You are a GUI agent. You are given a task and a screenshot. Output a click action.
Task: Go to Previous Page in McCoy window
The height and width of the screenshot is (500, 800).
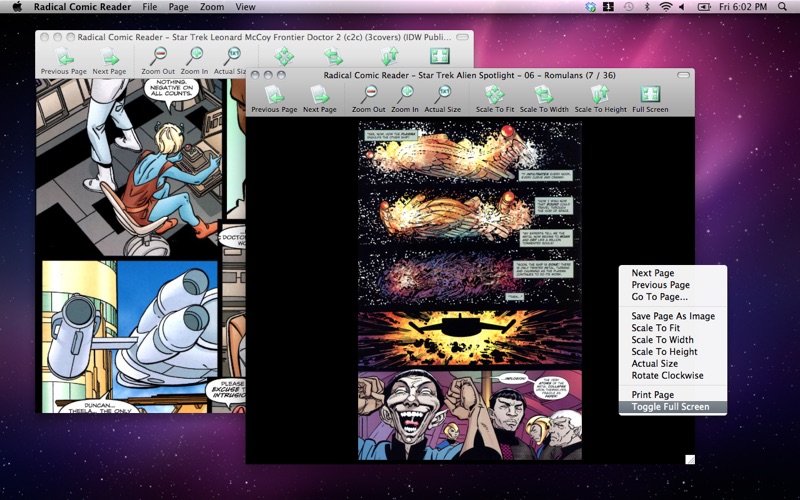[64, 61]
